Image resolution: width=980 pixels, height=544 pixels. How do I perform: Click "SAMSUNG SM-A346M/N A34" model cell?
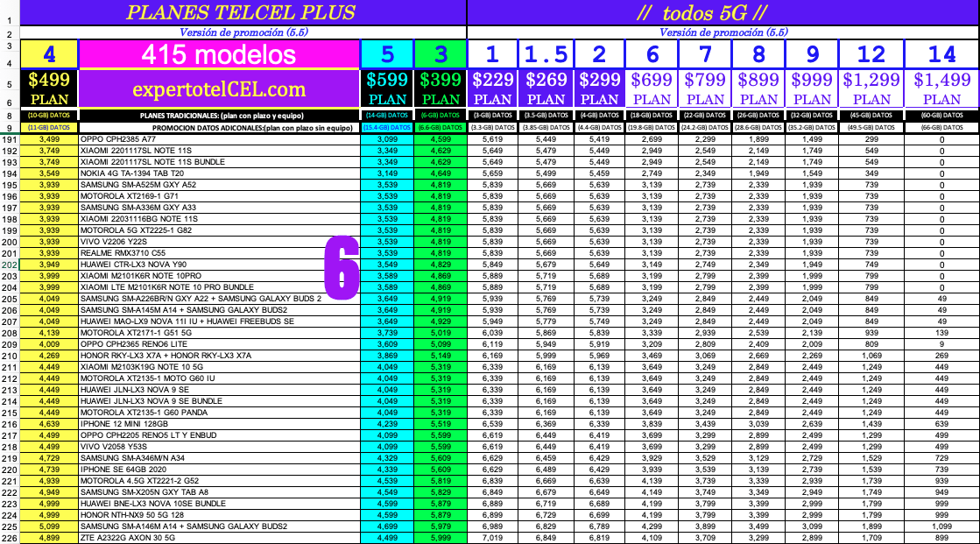219,458
